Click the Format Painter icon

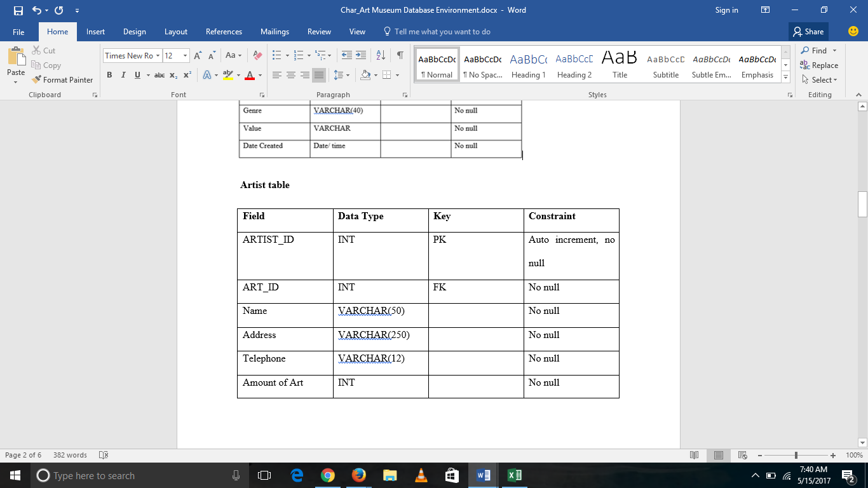coord(36,79)
